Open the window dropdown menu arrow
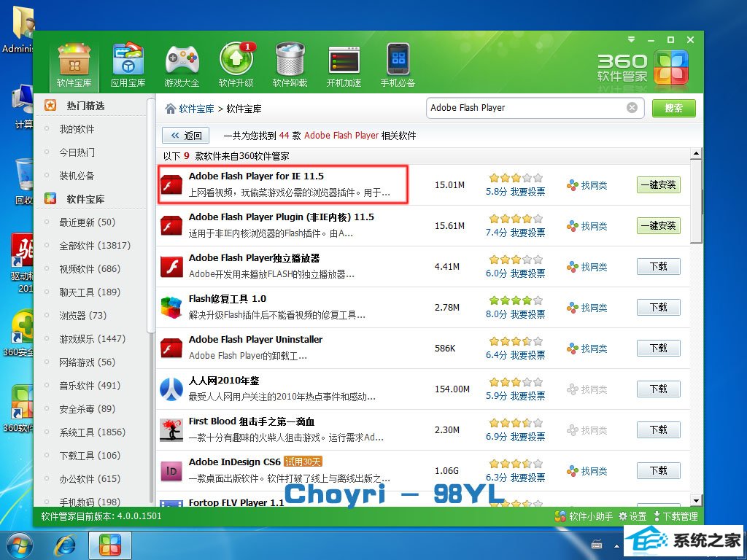 coord(631,39)
